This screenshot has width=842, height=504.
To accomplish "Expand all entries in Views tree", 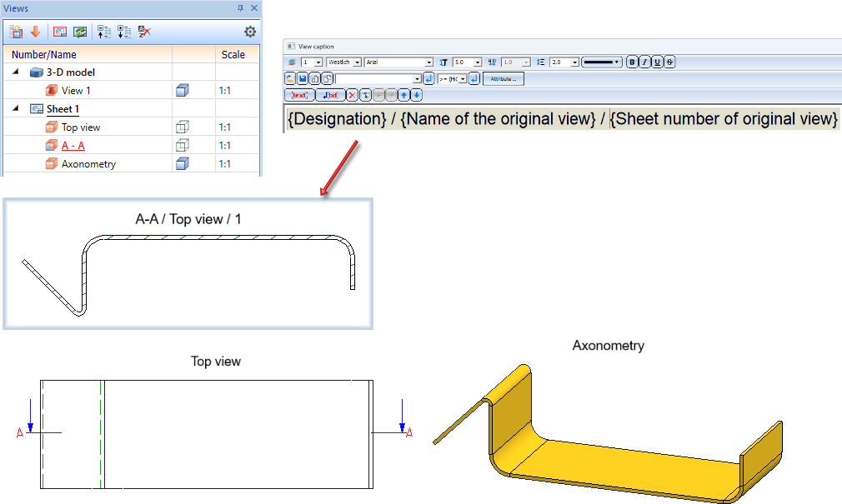I will pyautogui.click(x=124, y=32).
